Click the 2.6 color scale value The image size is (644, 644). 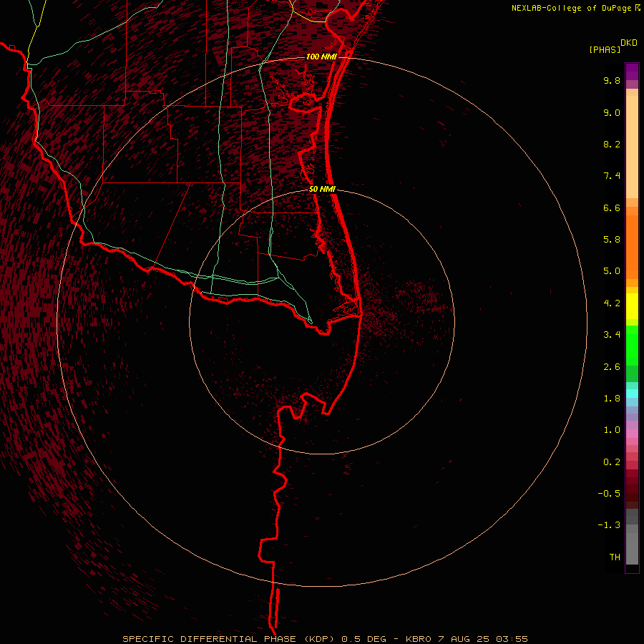(x=612, y=366)
